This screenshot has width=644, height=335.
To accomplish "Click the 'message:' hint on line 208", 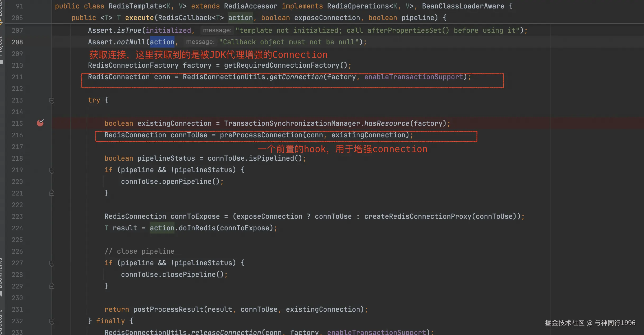I will [x=200, y=42].
